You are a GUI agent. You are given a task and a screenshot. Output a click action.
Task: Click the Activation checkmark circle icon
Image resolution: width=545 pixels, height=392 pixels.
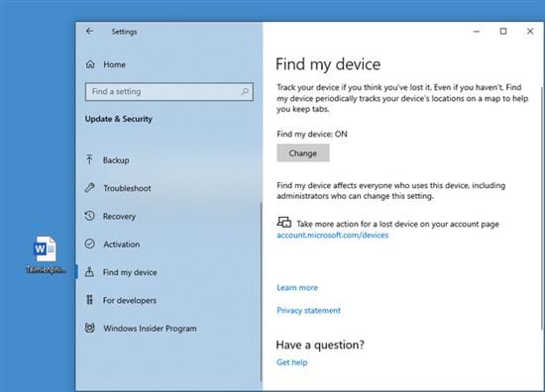pyautogui.click(x=89, y=244)
